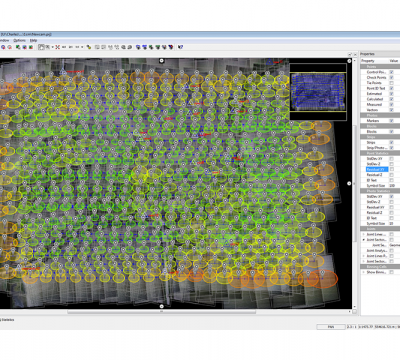400x360 pixels.
Task: Click the horizontal scrollbar below the map
Action: click(162, 312)
